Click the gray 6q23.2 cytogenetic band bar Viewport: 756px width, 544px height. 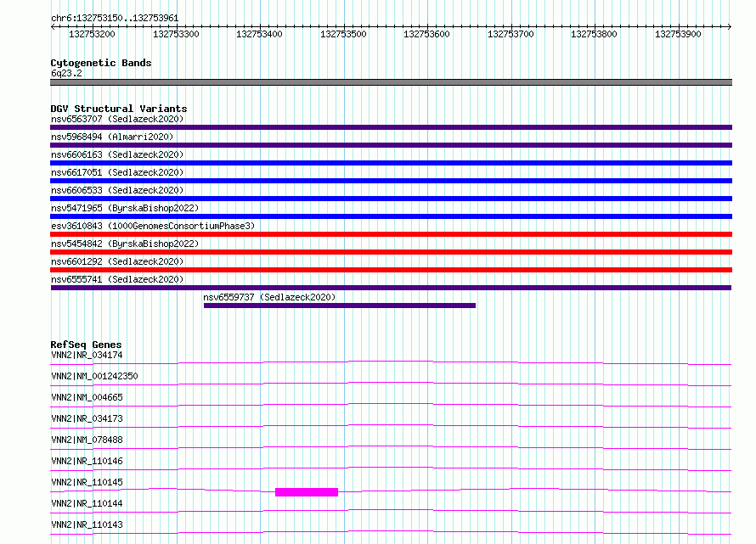(391, 82)
